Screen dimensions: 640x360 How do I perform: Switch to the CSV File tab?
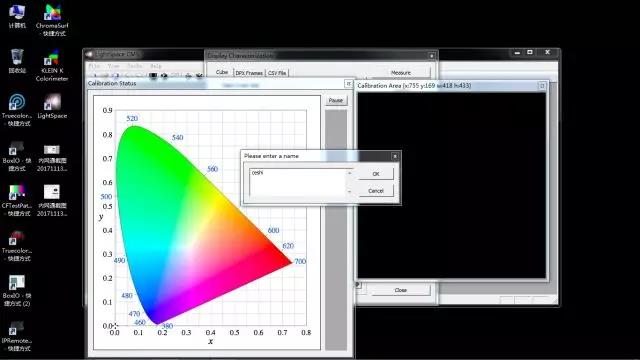tap(277, 73)
